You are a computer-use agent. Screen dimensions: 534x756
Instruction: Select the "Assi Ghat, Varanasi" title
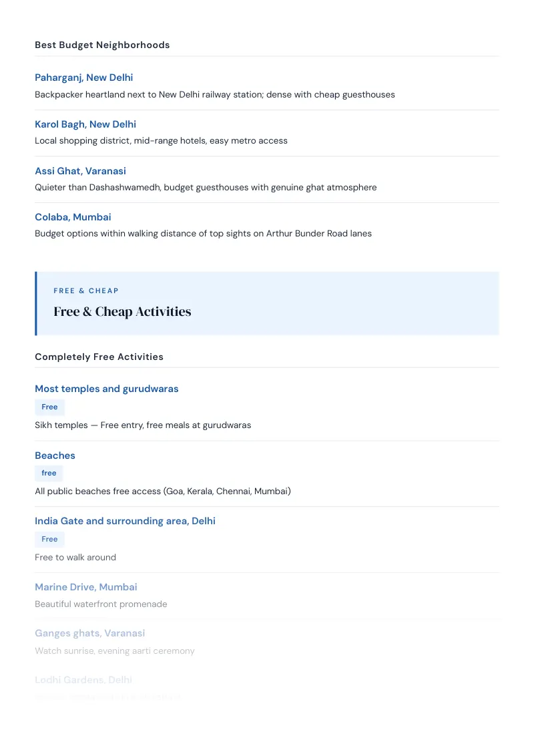click(81, 171)
